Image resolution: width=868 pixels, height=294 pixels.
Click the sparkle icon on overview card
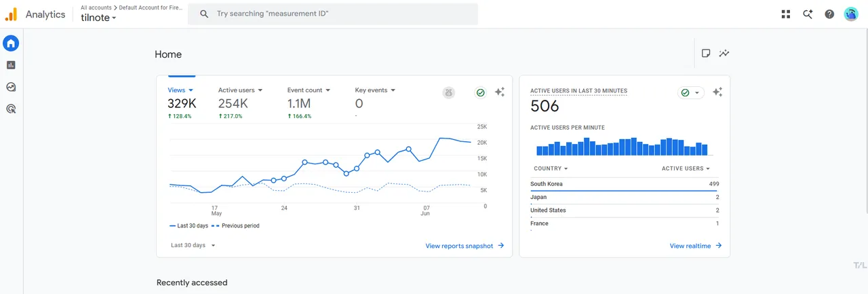tap(500, 92)
